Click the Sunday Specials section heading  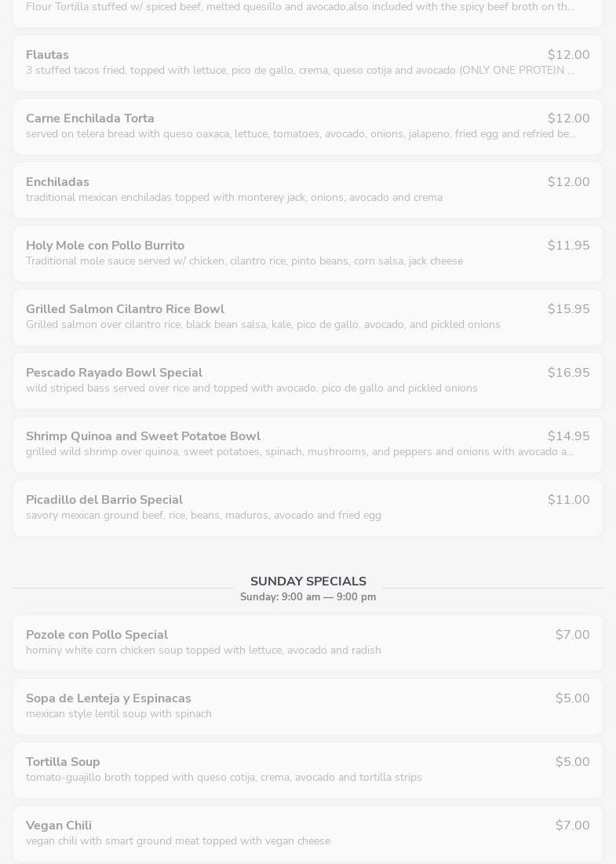(308, 581)
